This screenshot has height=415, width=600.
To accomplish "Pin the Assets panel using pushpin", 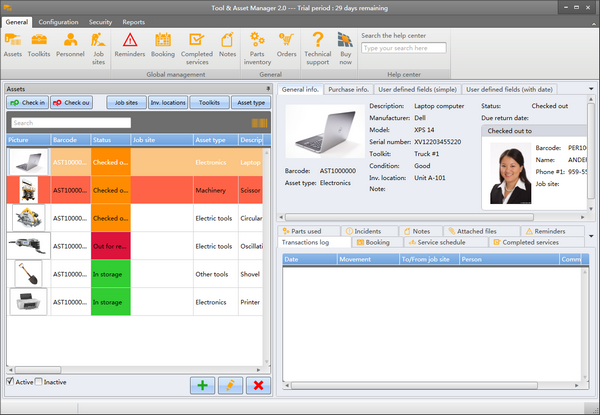I will (x=266, y=89).
